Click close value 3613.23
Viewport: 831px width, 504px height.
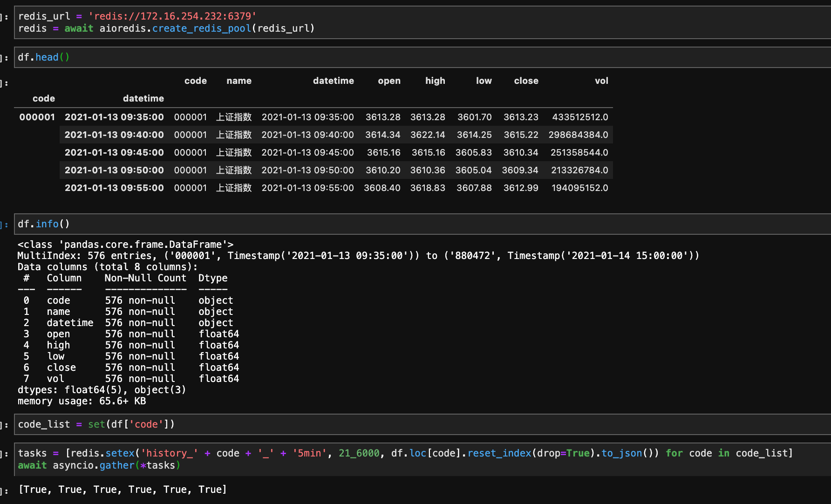pos(521,117)
